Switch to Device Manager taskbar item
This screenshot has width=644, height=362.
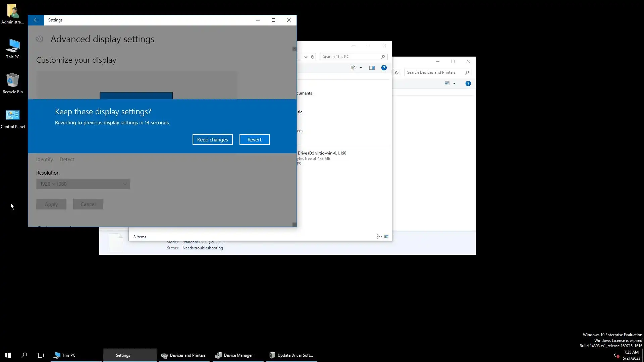(238, 355)
